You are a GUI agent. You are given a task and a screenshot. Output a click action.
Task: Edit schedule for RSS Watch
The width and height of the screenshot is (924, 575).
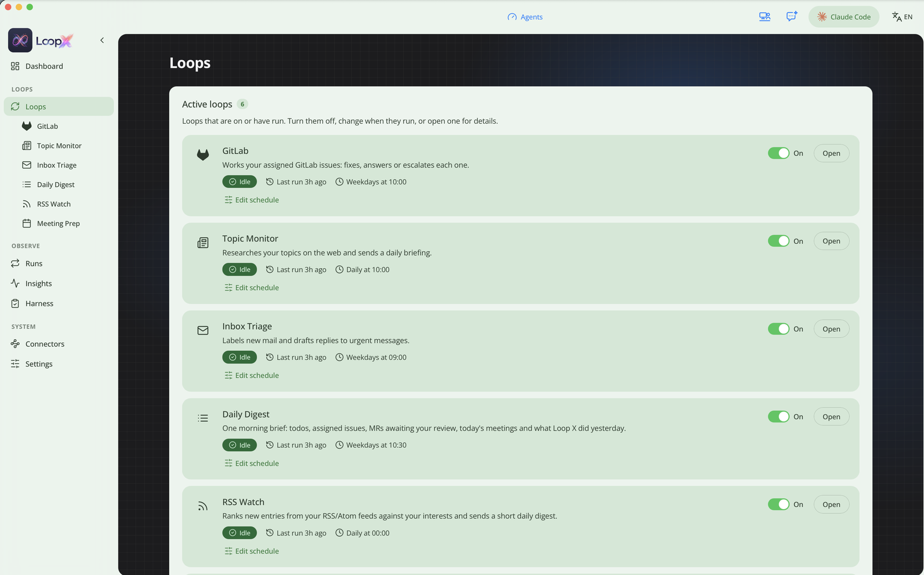252,551
